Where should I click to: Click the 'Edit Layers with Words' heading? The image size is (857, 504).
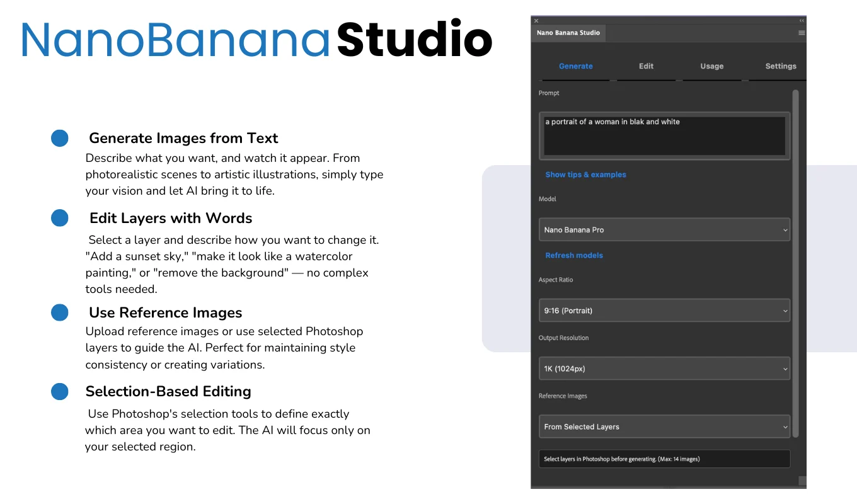[171, 218]
